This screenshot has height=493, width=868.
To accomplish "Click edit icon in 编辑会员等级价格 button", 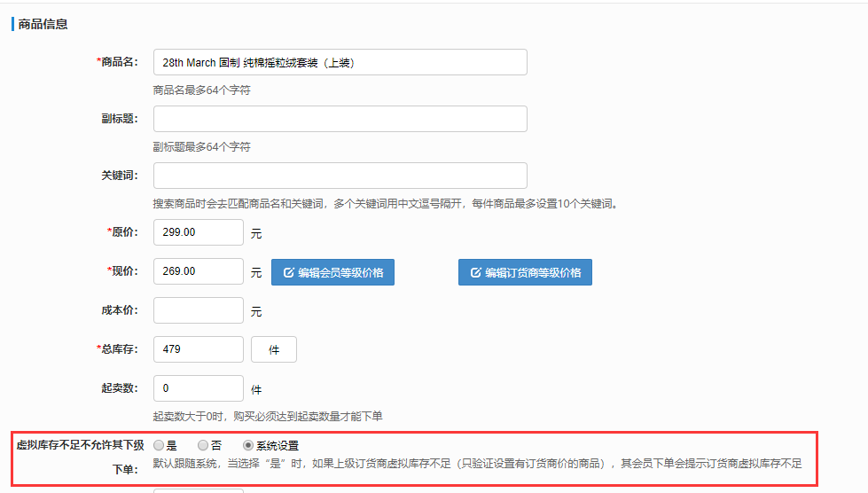I will [288, 273].
